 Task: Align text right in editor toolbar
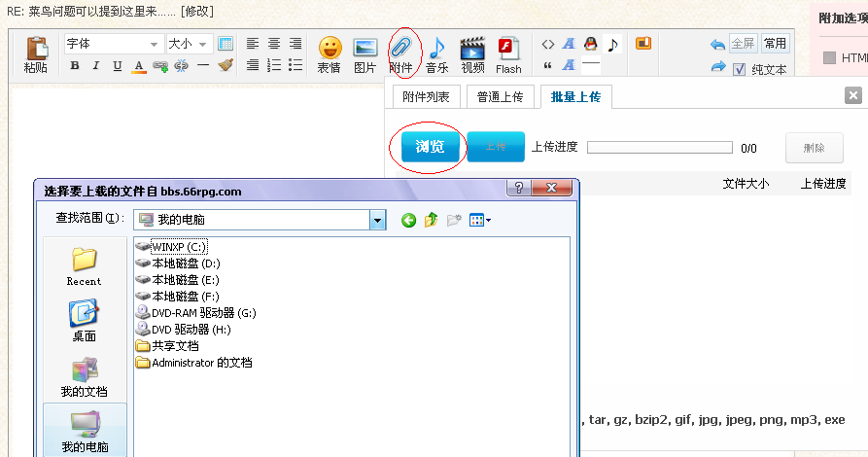click(295, 44)
